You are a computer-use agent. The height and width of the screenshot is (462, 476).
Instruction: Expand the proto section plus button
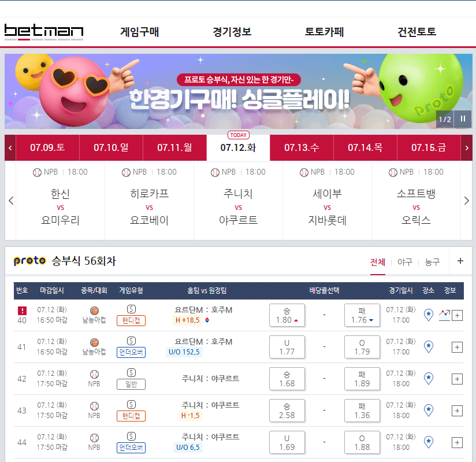(460, 261)
